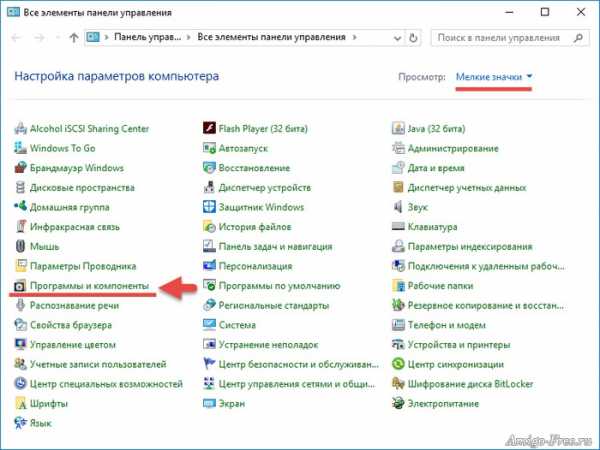The height and width of the screenshot is (450, 600).
Task: Expand chevron after Все элементы панели управления
Action: coord(355,38)
